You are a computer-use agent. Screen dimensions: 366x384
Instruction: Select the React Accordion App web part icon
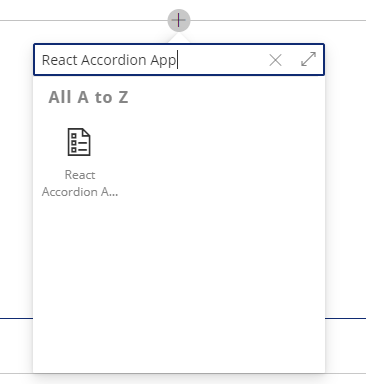pyautogui.click(x=79, y=142)
